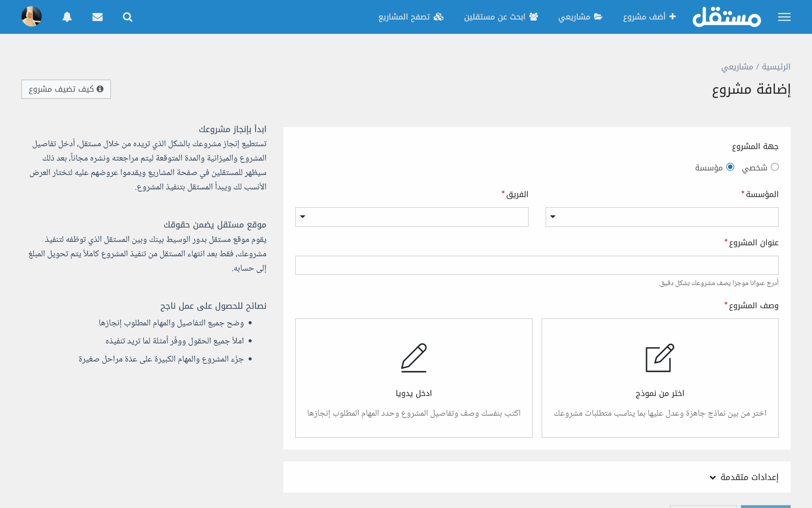Click the مستقل logo

pyautogui.click(x=727, y=17)
